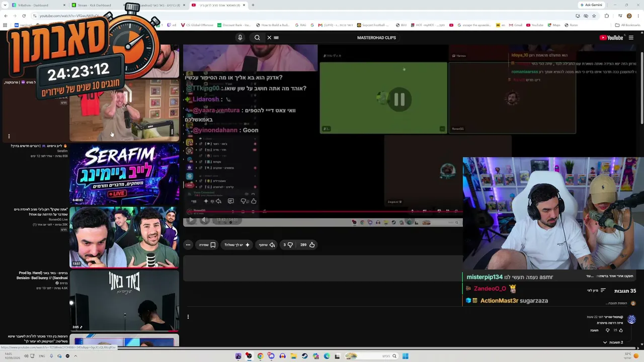644x362 pixels.
Task: Switch to the TriBathon Dashboard tab
Action: pos(38,5)
